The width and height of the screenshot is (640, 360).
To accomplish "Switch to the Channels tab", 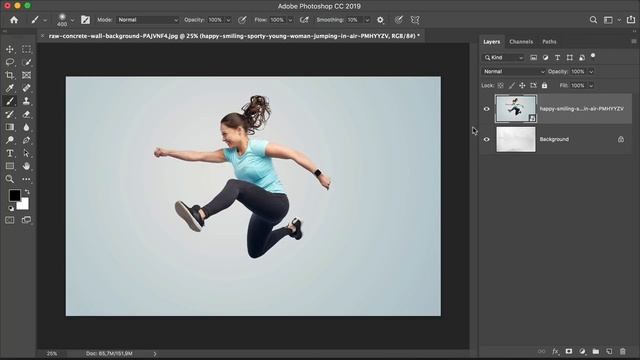I will [x=521, y=42].
